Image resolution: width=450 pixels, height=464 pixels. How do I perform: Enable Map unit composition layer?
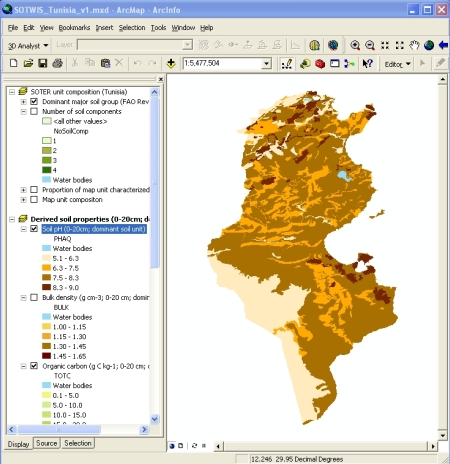(34, 199)
